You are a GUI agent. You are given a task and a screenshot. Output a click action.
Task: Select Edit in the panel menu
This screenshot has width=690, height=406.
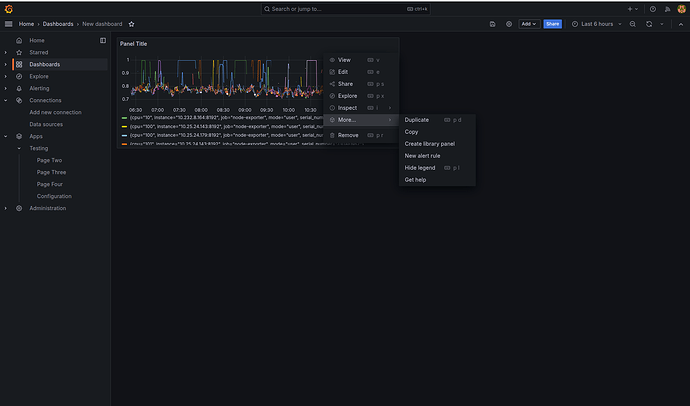[361, 72]
